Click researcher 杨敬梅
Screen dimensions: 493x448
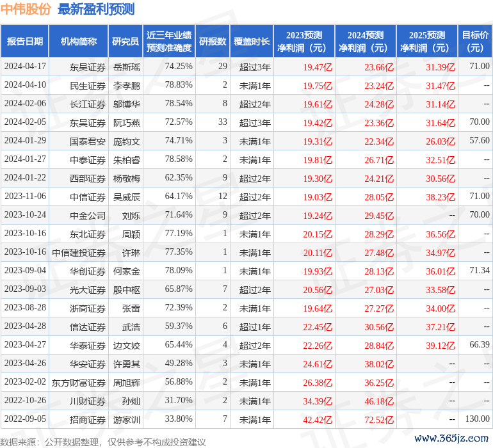[x=127, y=179]
